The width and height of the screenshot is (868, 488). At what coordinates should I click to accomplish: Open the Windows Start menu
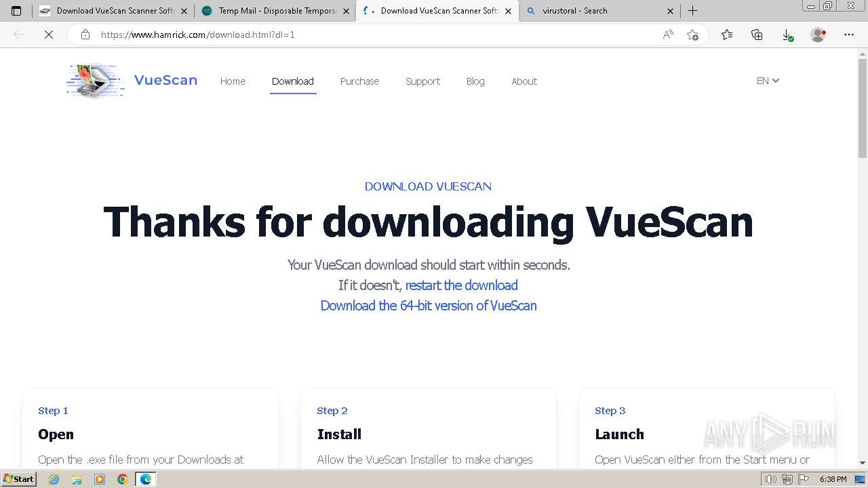[x=19, y=479]
